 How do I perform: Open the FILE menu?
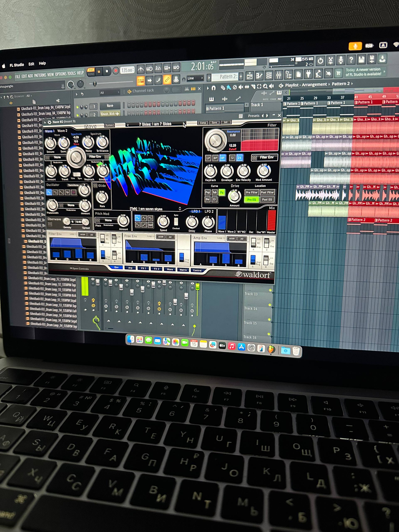coord(18,77)
